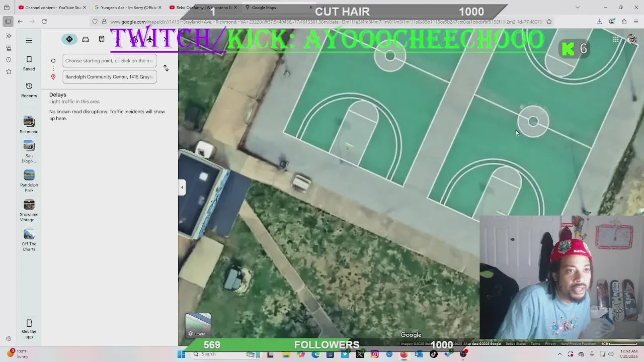This screenshot has width=644, height=362.
Task: Open sidebar bookmarks star icon
Action: coord(9,71)
